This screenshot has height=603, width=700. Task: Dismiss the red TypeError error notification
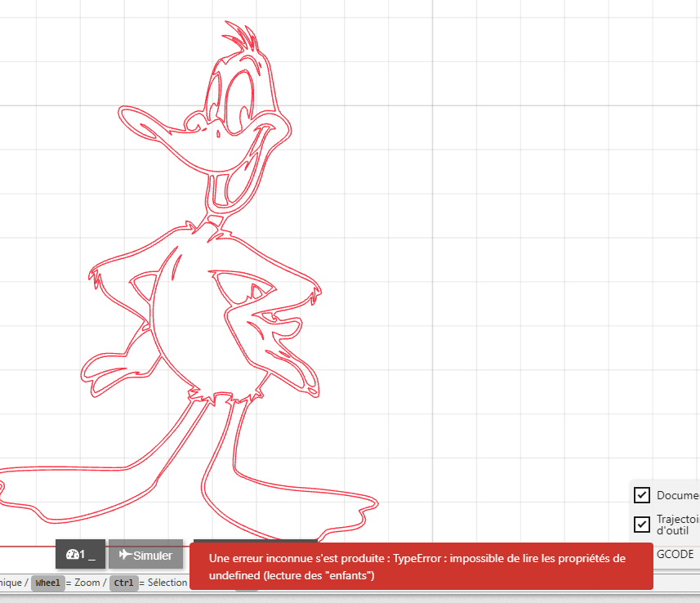pyautogui.click(x=421, y=566)
